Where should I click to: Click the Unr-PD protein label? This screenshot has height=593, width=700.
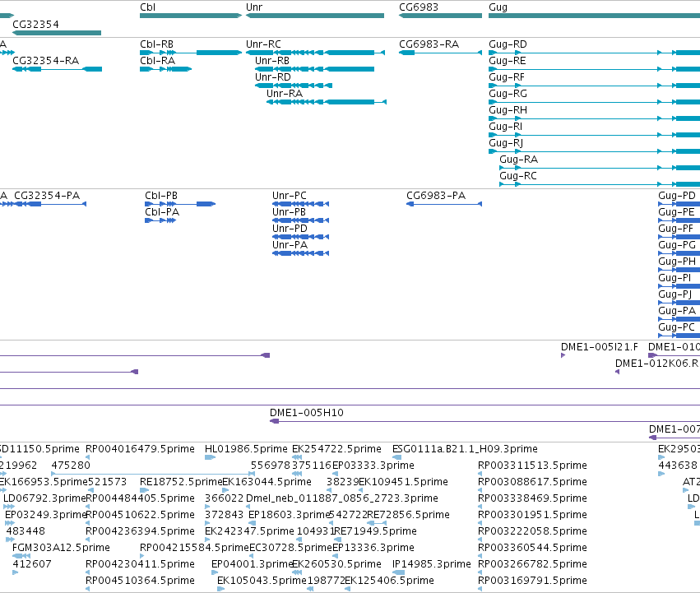[x=290, y=229]
